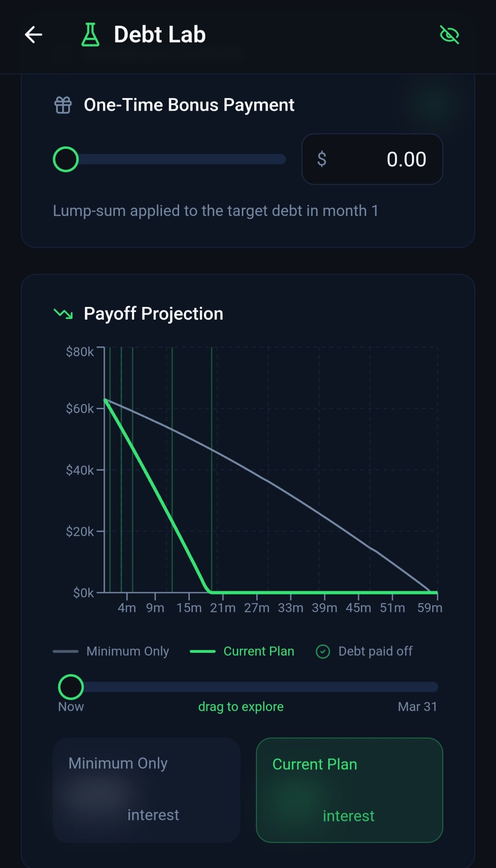Click the Debt Lab flask icon
This screenshot has height=868, width=496.
pyautogui.click(x=91, y=34)
